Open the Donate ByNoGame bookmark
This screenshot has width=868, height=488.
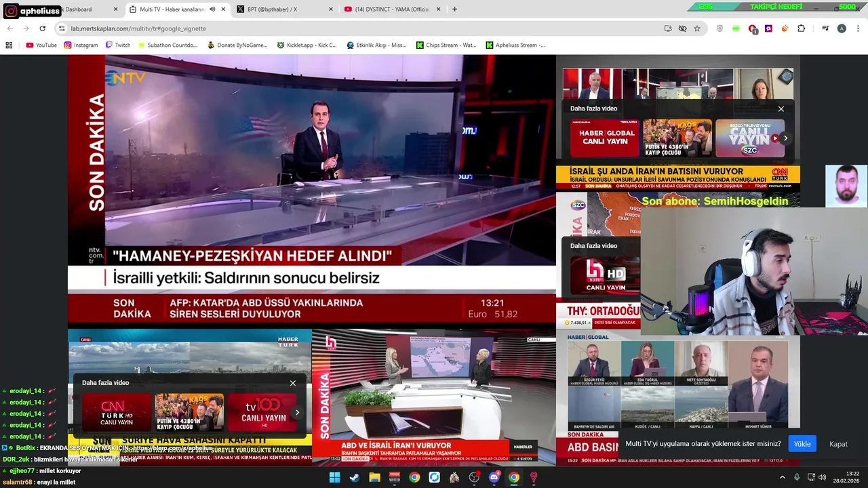pyautogui.click(x=237, y=45)
